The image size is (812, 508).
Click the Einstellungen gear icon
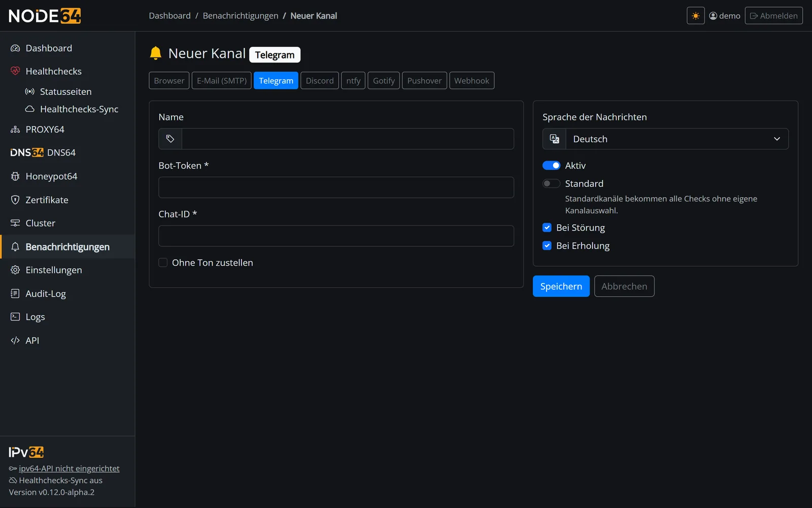tap(15, 270)
